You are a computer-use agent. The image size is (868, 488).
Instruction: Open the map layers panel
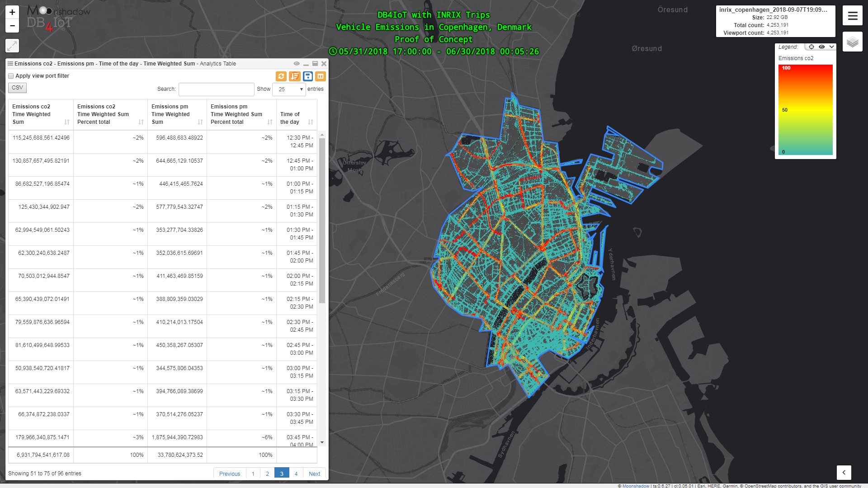tap(853, 42)
